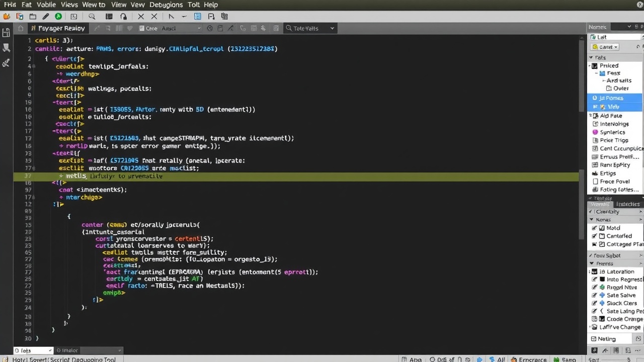Screen dimensions: 644x362
Task: Click the save disk icon in left sidebar
Action: click(6, 33)
